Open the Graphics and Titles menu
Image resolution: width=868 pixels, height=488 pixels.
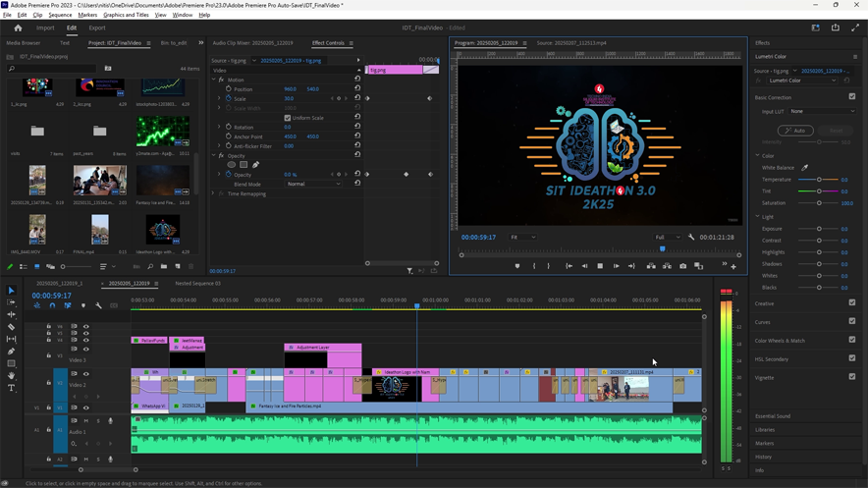pyautogui.click(x=126, y=15)
